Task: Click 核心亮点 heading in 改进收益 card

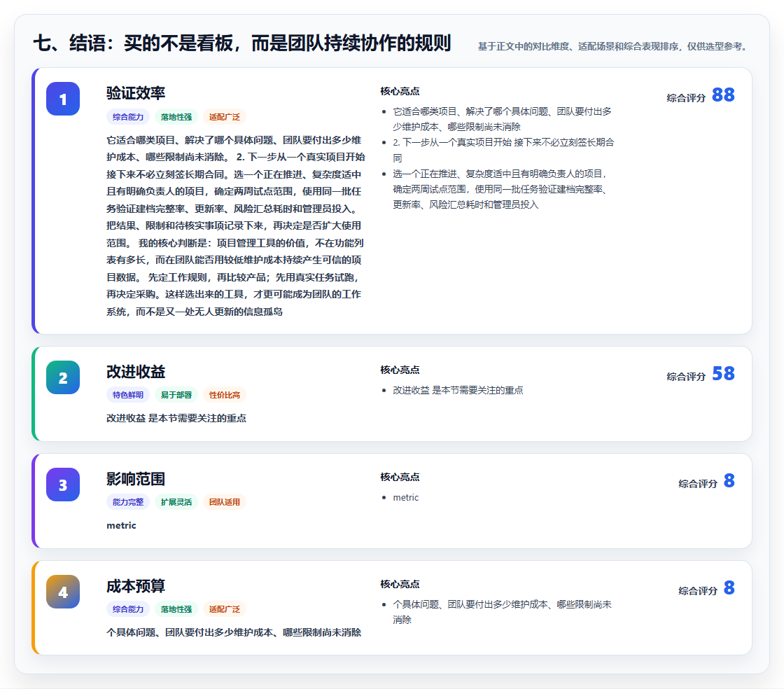Action: pyautogui.click(x=400, y=370)
